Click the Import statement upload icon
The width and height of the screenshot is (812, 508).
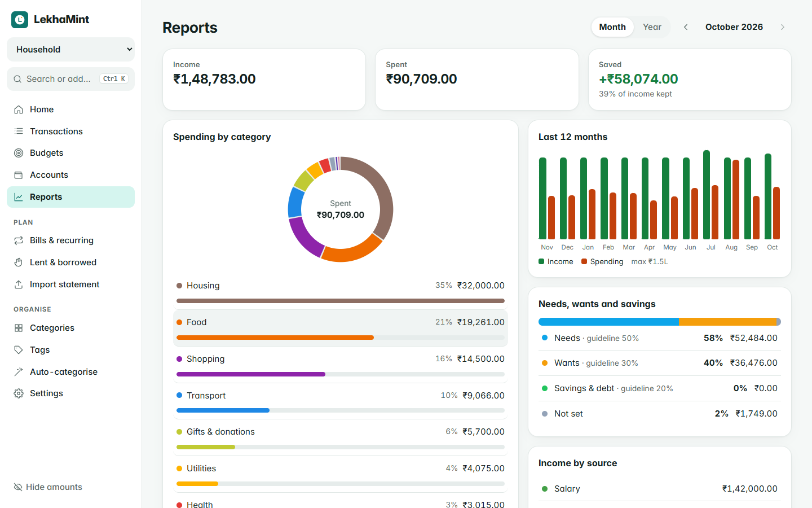coord(19,284)
